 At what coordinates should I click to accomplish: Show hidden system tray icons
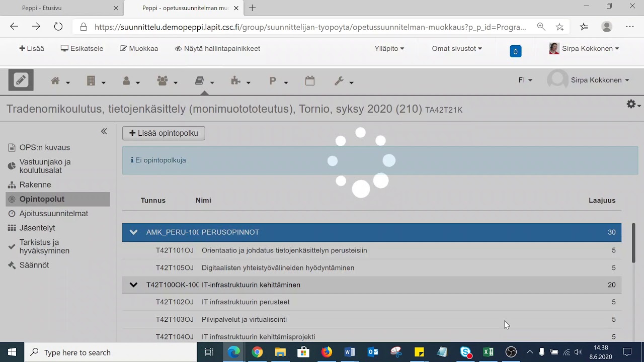click(529, 352)
